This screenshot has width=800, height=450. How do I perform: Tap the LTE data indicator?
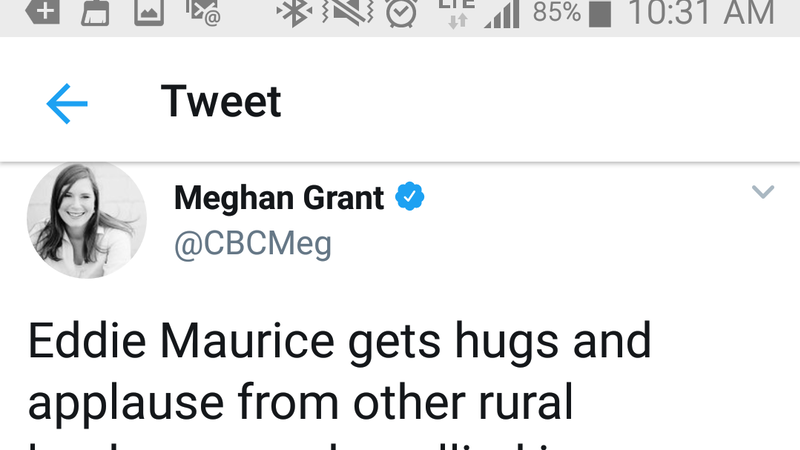click(456, 12)
